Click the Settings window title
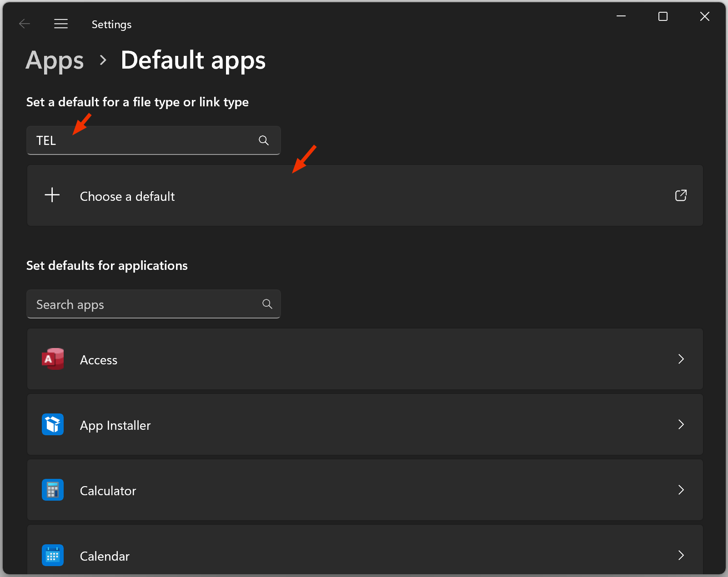 111,24
